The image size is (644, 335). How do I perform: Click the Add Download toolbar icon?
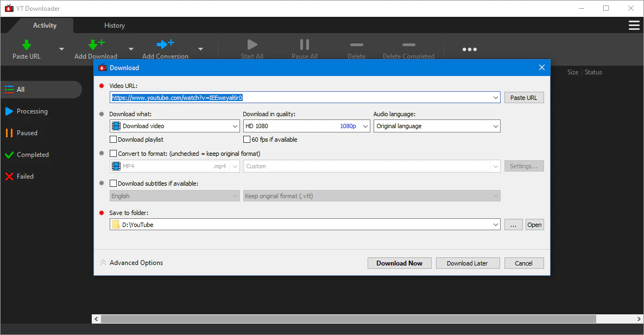96,45
